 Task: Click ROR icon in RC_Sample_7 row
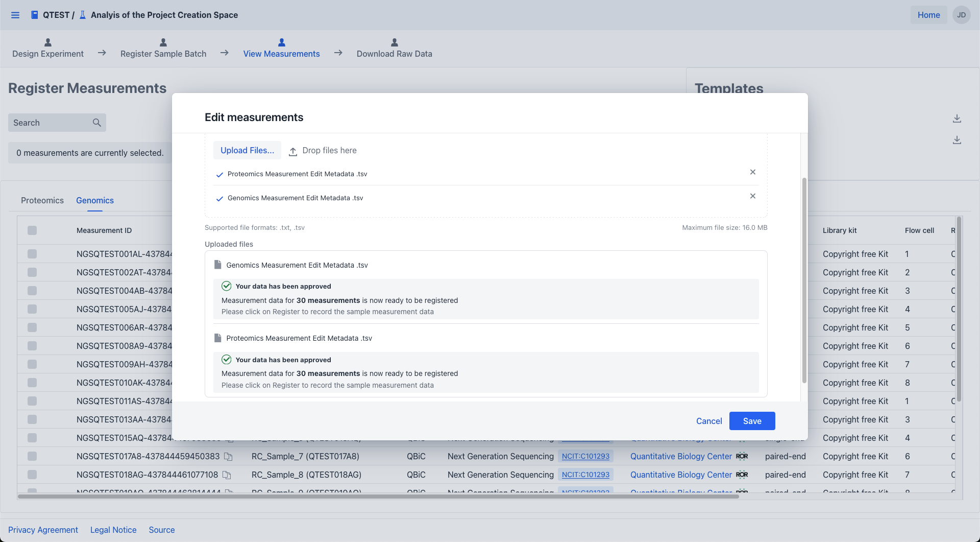tap(742, 456)
